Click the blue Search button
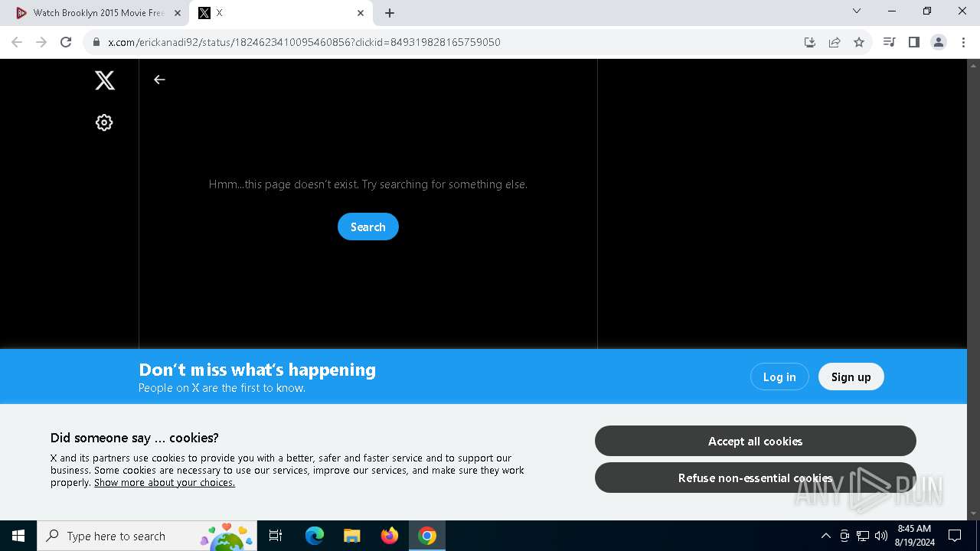The width and height of the screenshot is (980, 551). coord(368,227)
